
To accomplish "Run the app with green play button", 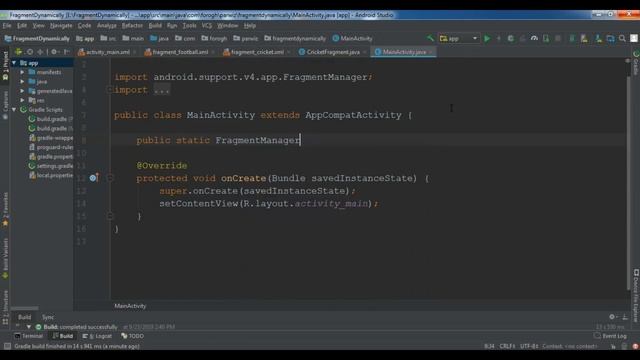I will pyautogui.click(x=487, y=38).
